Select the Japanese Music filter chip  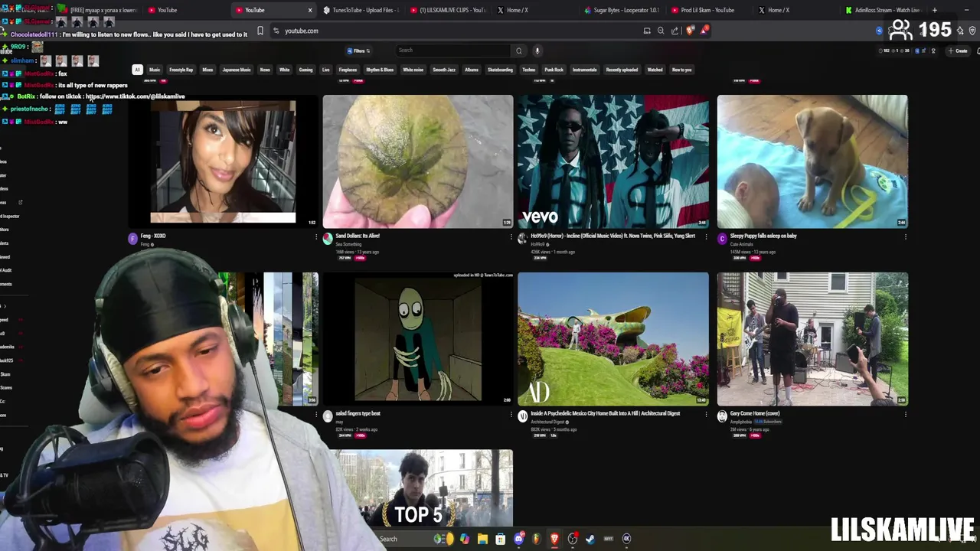236,70
